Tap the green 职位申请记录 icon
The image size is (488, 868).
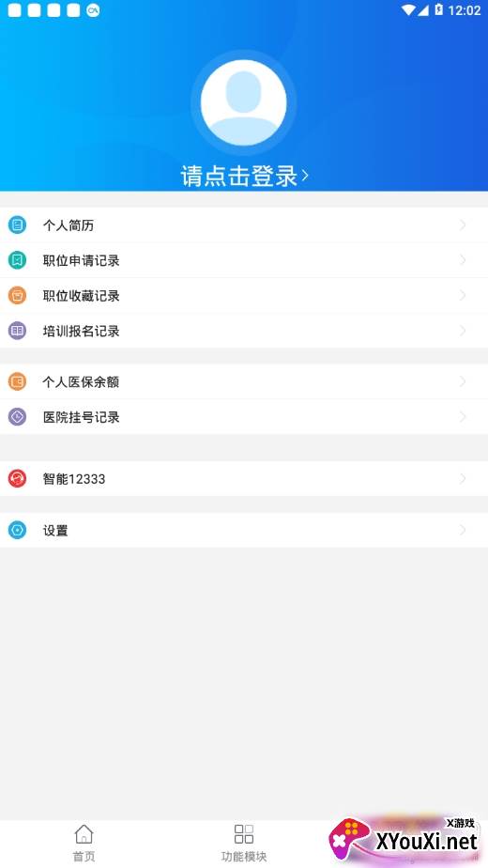(x=17, y=260)
